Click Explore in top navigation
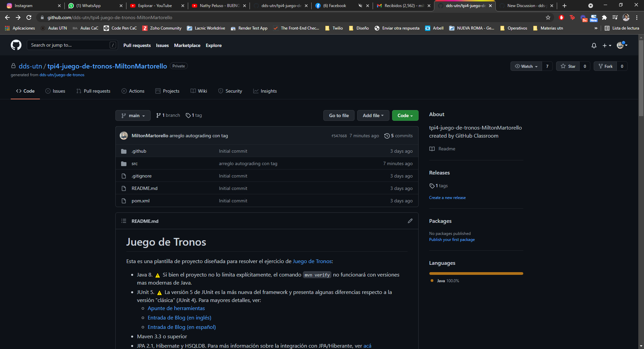Viewport: 644px width, 349px height. (x=214, y=45)
